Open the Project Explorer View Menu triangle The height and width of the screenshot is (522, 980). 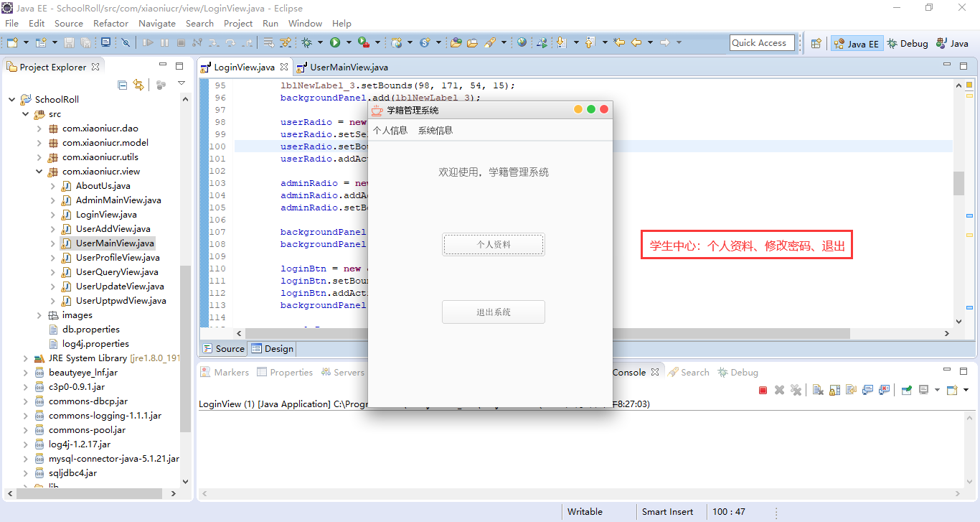pyautogui.click(x=182, y=84)
